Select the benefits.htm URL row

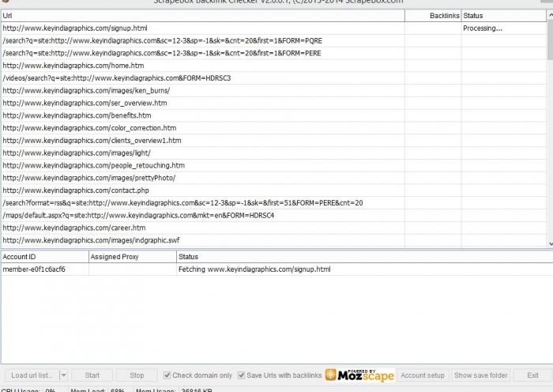point(273,115)
